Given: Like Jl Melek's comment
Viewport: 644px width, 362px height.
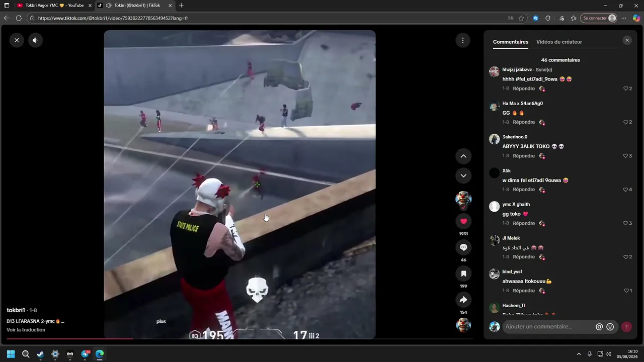Looking at the screenshot, I should coord(626,257).
